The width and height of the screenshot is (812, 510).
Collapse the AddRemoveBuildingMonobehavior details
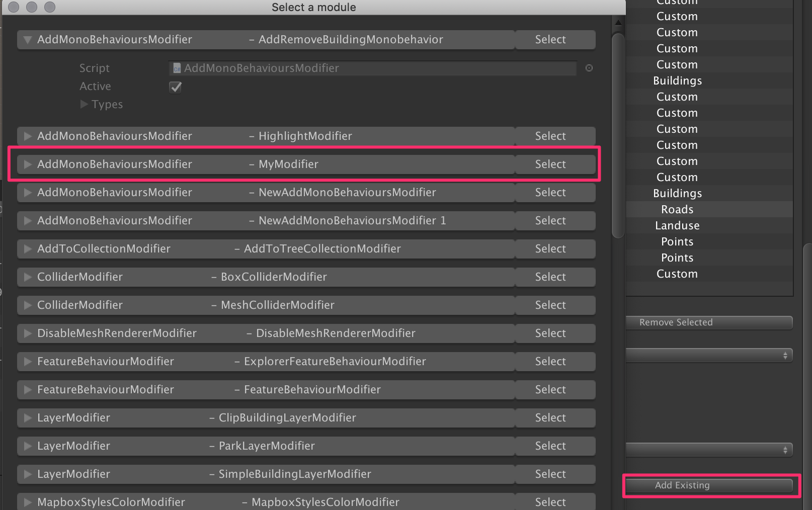(27, 39)
